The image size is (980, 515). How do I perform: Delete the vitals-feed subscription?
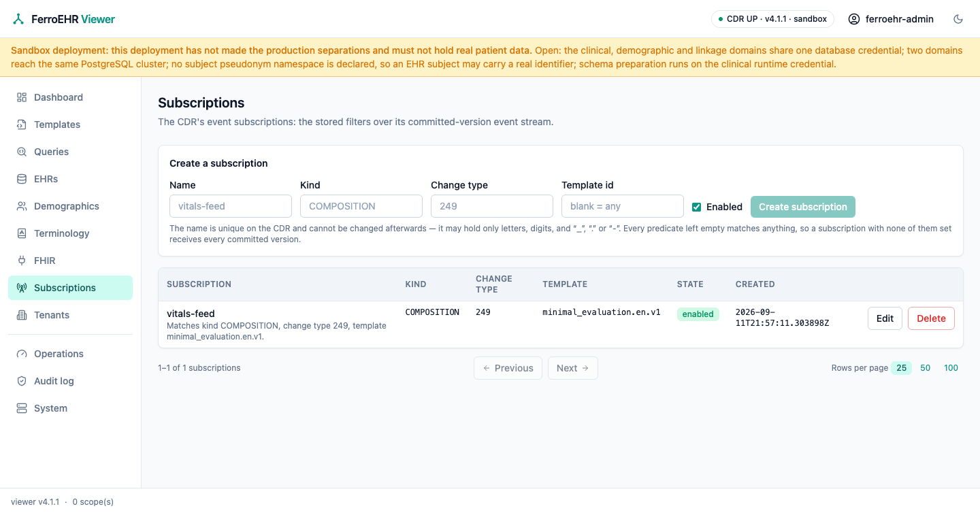coord(931,318)
